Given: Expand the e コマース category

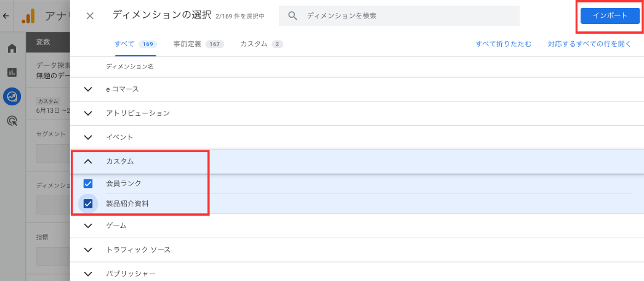Looking at the screenshot, I should 88,89.
